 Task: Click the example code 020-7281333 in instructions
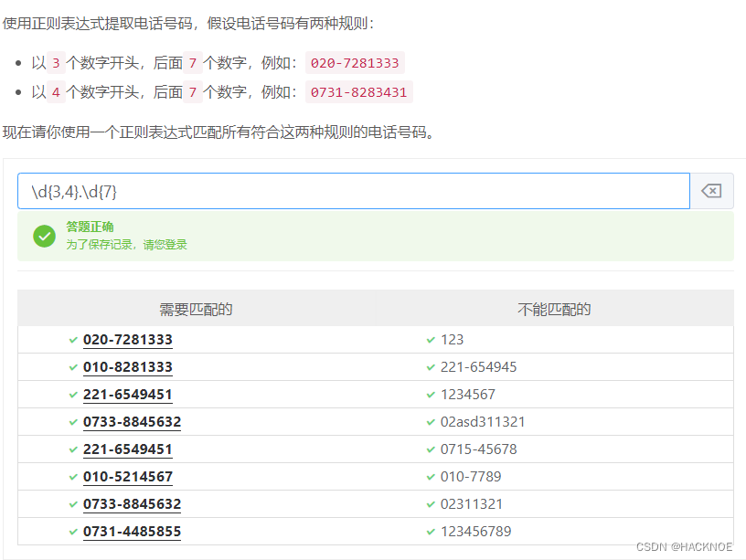355,63
